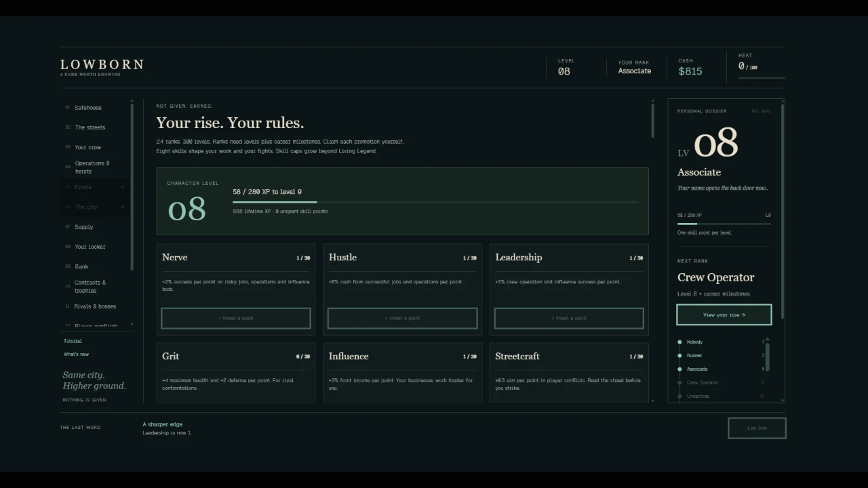Invest a point in Hustle

pyautogui.click(x=403, y=318)
